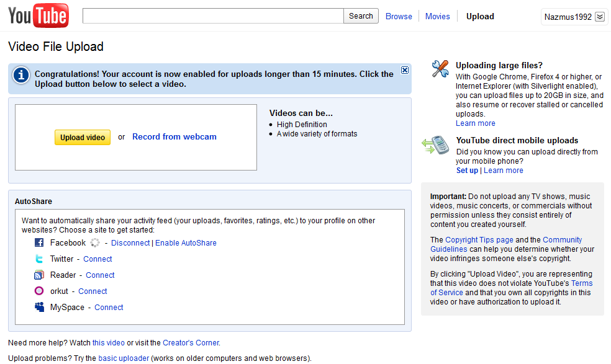611x364 pixels.
Task: Open the Community Guidelines link
Action: click(x=506, y=244)
